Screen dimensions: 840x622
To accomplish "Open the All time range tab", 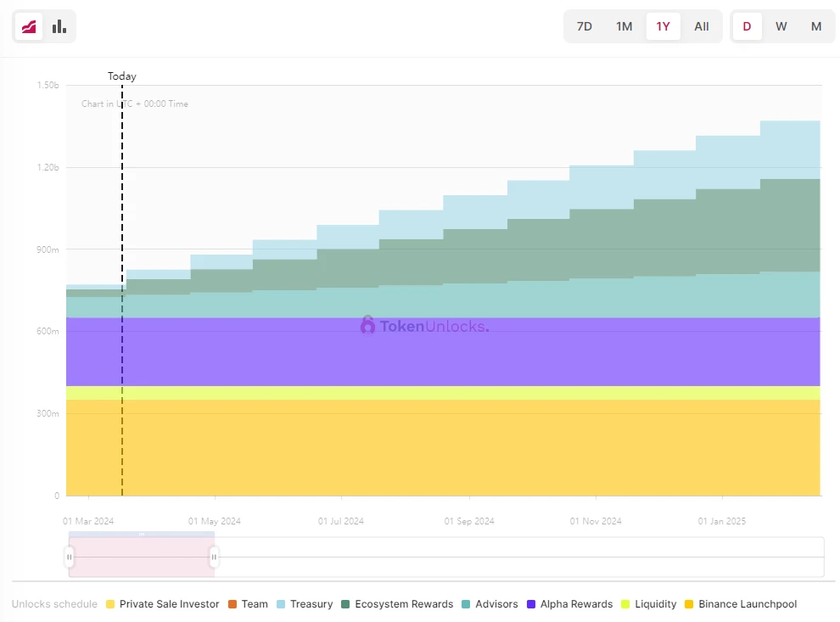I will (702, 26).
